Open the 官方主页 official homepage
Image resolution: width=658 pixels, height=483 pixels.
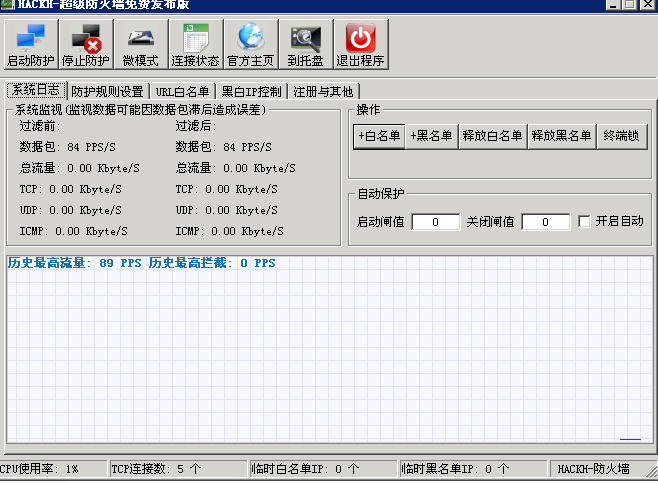(x=251, y=44)
